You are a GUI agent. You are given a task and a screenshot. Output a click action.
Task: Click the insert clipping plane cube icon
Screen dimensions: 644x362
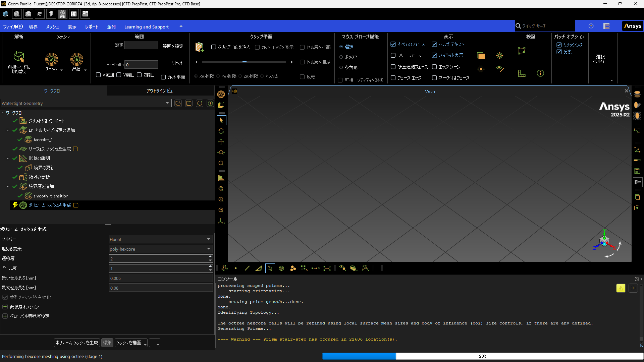click(200, 47)
